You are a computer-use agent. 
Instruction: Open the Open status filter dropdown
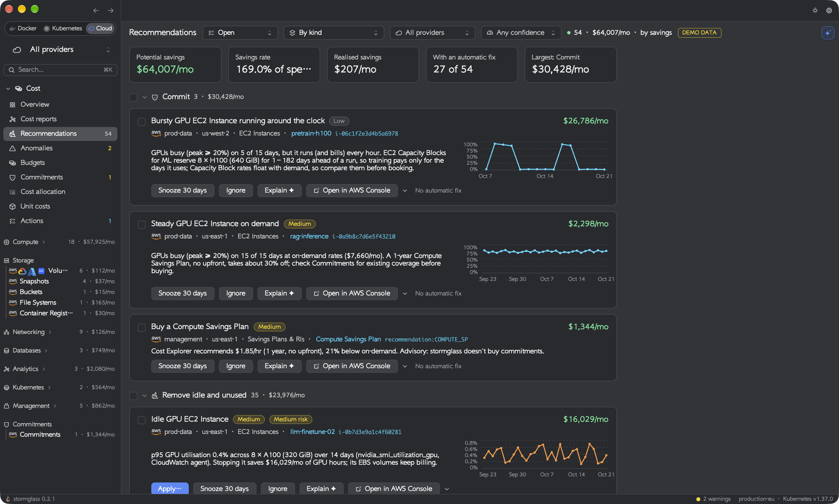[240, 33]
